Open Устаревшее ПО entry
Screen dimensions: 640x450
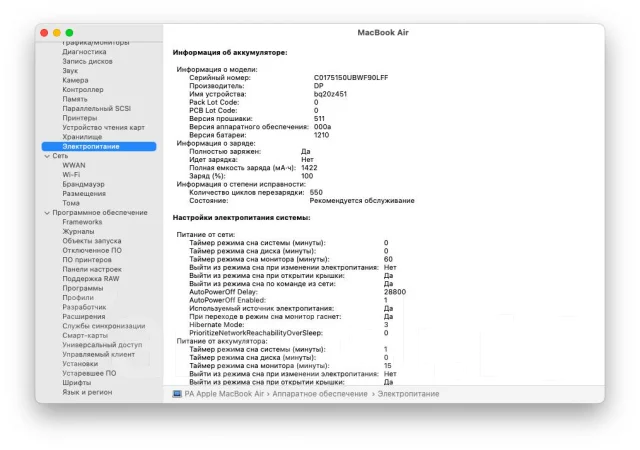pos(89,373)
